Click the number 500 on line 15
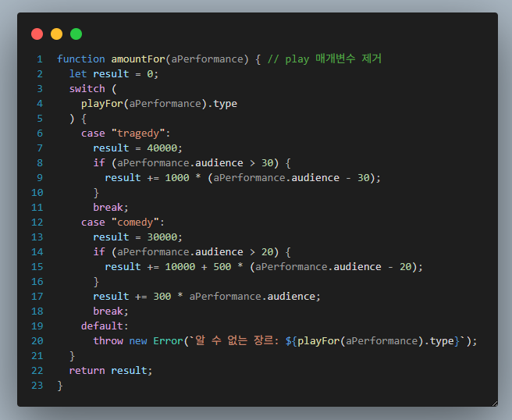This screenshot has height=420, width=512. (x=222, y=267)
